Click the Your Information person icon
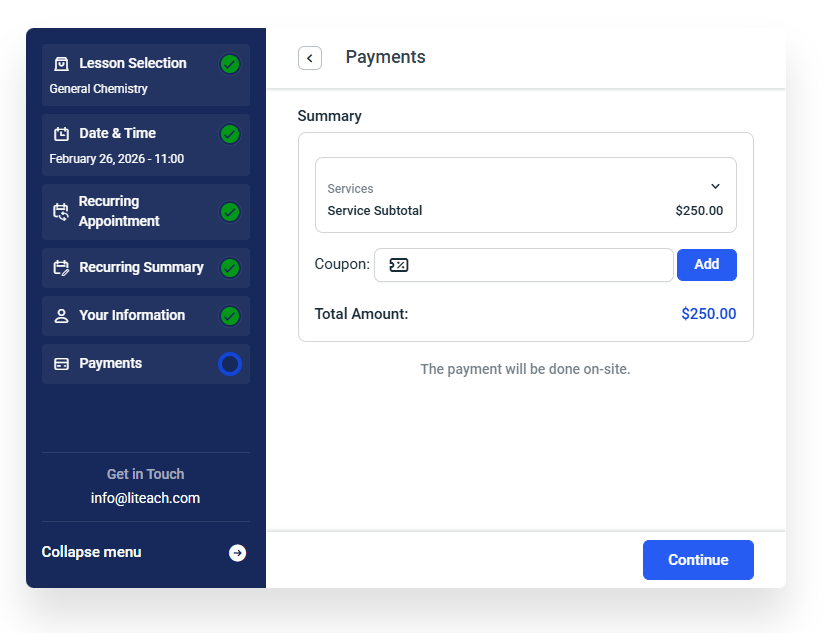Viewport: 825px width, 633px height. coord(62,316)
